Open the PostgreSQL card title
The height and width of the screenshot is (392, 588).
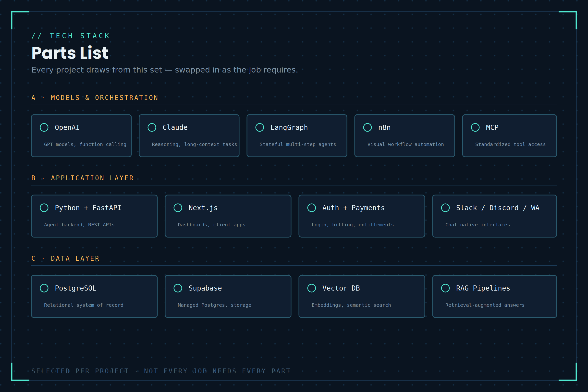click(75, 288)
